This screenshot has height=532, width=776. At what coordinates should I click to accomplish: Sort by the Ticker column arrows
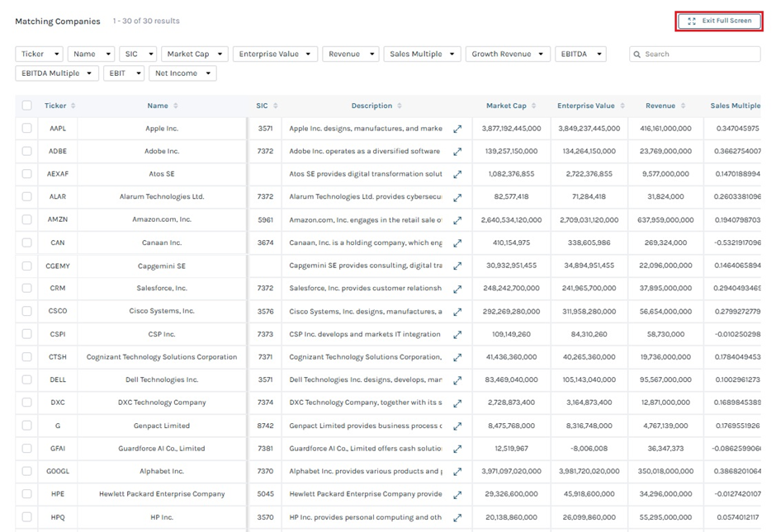tap(73, 106)
